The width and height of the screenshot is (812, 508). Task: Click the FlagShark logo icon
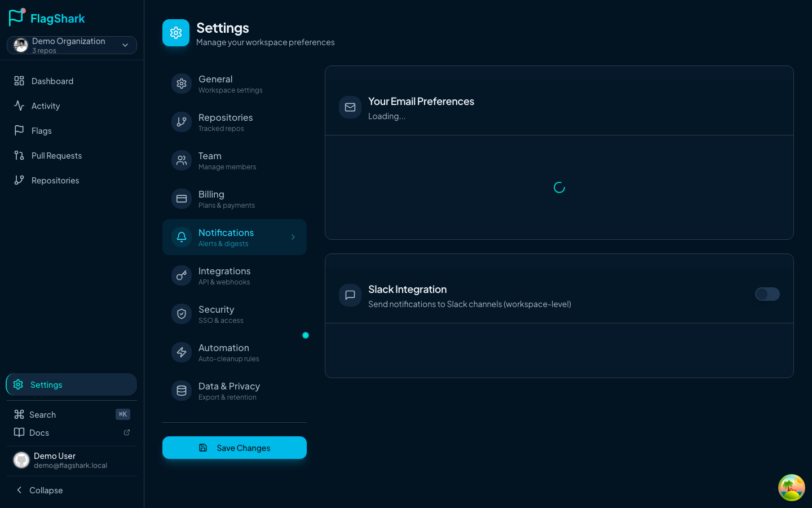click(x=17, y=17)
